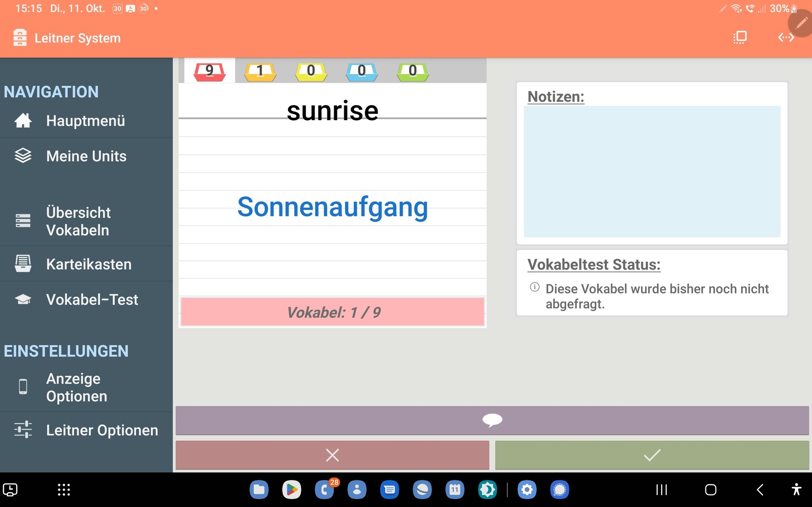Open Play Store from the taskbar
This screenshot has height=507, width=812.
coord(291,490)
